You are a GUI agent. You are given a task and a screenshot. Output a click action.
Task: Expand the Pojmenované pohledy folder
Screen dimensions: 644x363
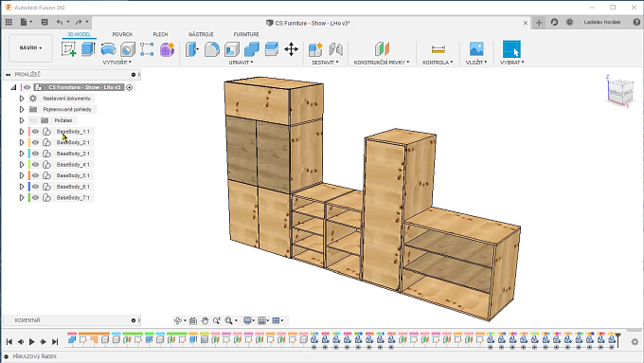pos(22,109)
